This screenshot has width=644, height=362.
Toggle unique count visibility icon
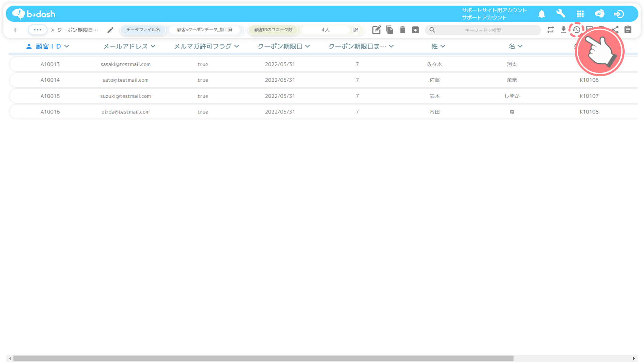click(x=355, y=30)
